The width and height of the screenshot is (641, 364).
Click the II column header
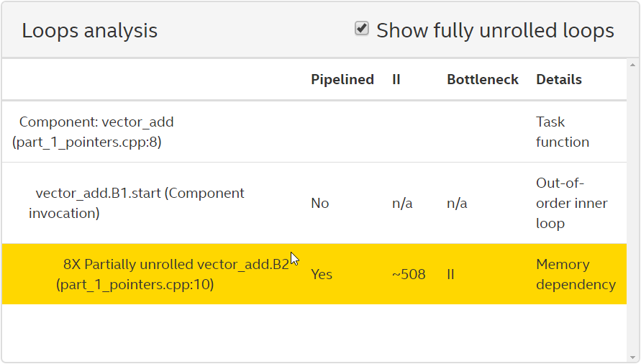(396, 80)
